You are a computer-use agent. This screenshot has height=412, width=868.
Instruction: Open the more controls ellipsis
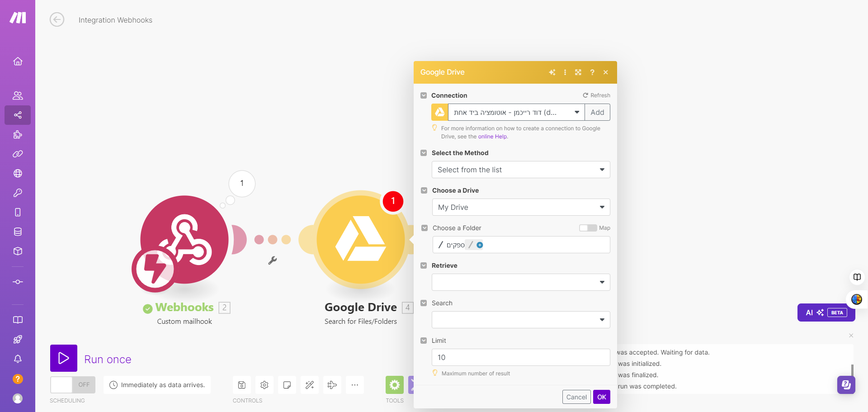click(x=355, y=385)
